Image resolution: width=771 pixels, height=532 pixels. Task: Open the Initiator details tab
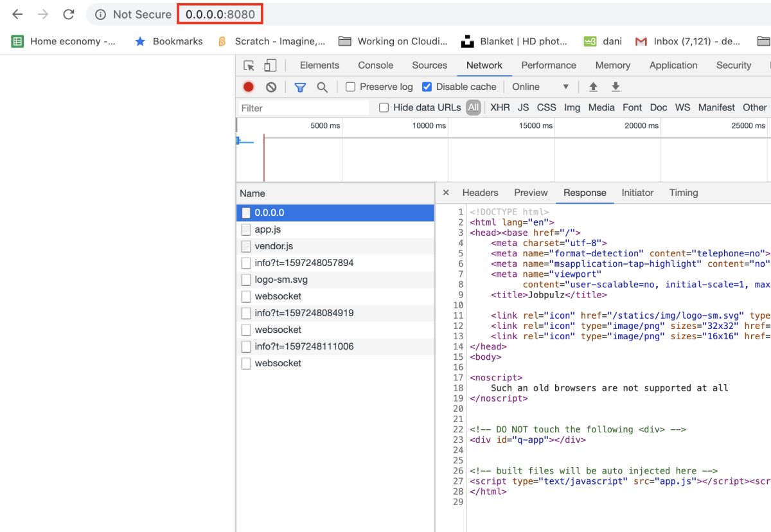pyautogui.click(x=637, y=193)
